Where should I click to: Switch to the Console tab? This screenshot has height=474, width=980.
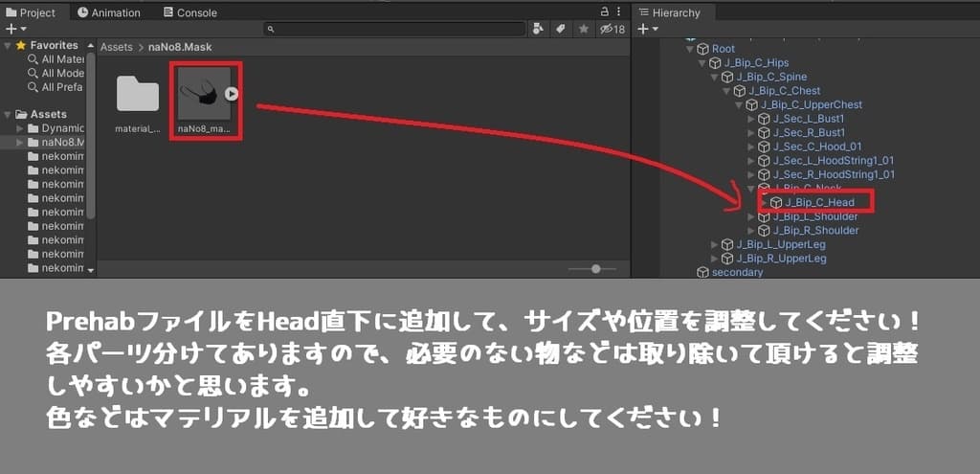tap(190, 12)
